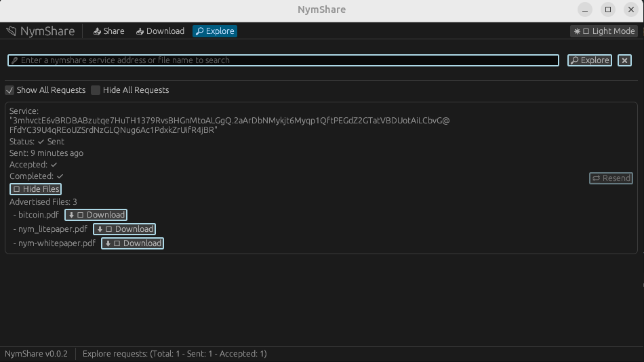This screenshot has height=362, width=644.
Task: Uncheck Show All Requests checkbox
Action: tap(10, 90)
